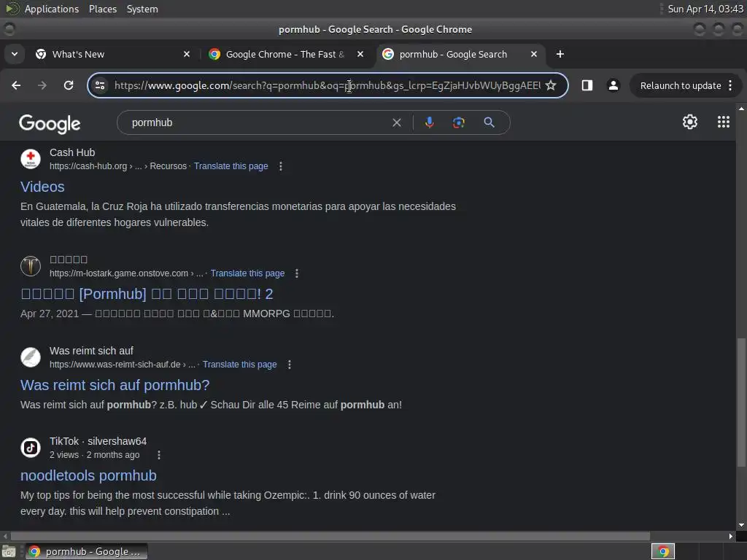Click the date and time clock
The height and width of the screenshot is (560, 747).
tap(705, 9)
